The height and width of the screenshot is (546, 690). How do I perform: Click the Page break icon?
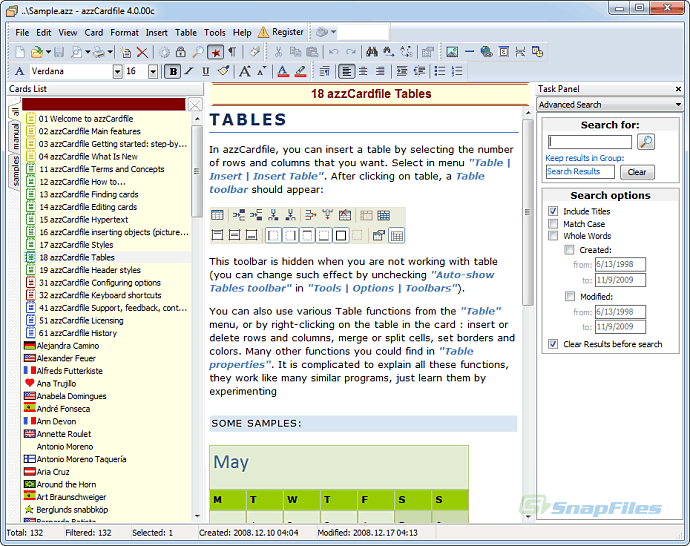[521, 52]
